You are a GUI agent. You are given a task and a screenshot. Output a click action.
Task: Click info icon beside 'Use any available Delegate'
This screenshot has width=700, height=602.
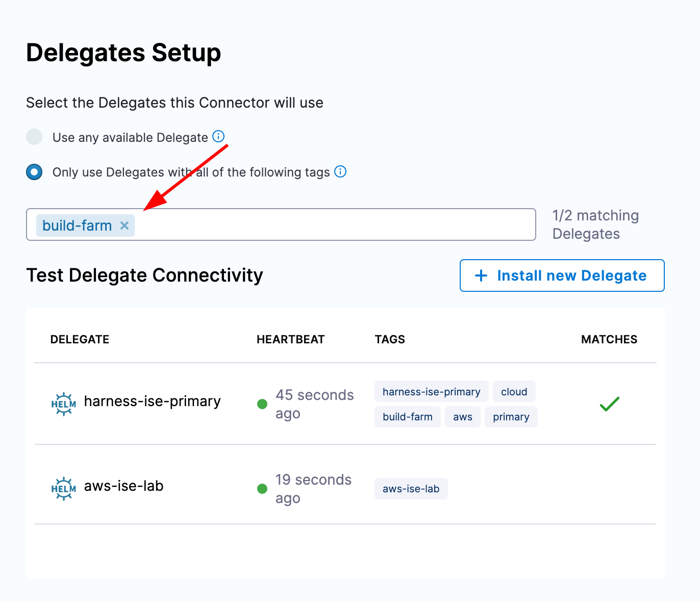(x=218, y=137)
